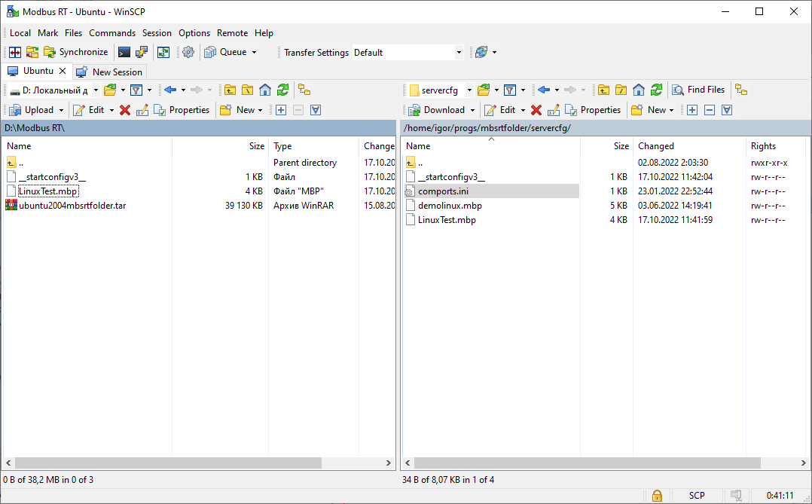Rename selected remote file icon

click(553, 110)
